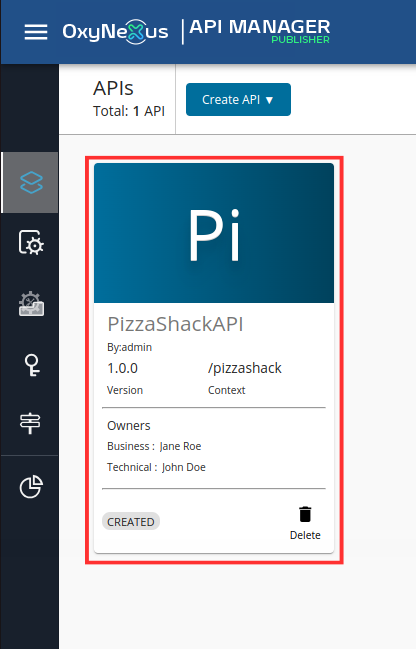This screenshot has width=416, height=649.
Task: Click the /pizzashack context text
Action: tap(245, 368)
